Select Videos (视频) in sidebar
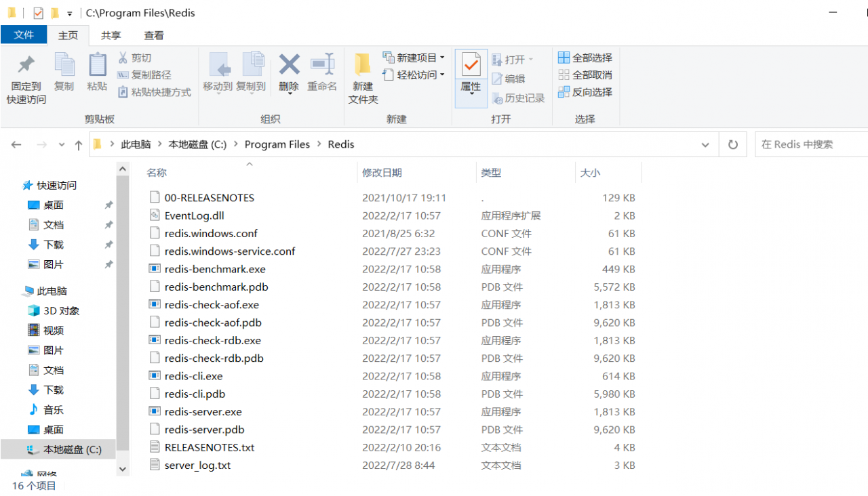The image size is (868, 496). [54, 330]
